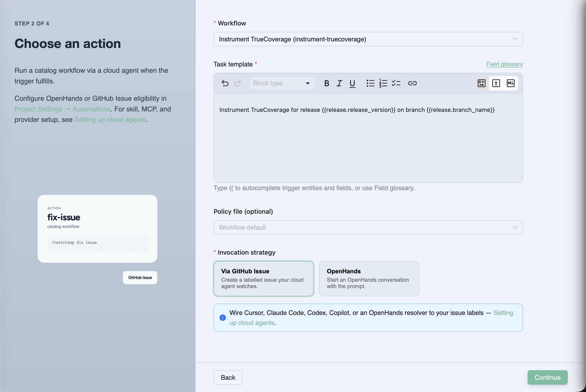Click the GitHub Issue badge in preview
Viewport: 586px width, 392px height.
[x=140, y=277]
